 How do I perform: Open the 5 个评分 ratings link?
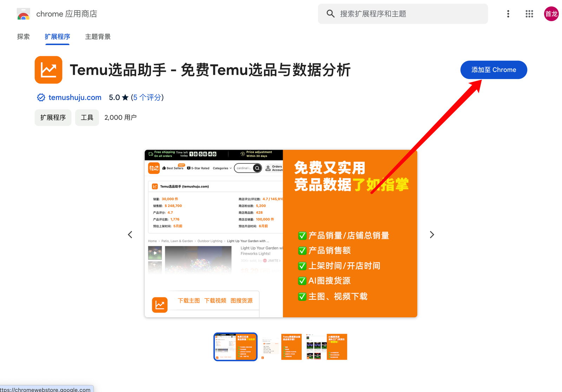tap(147, 97)
